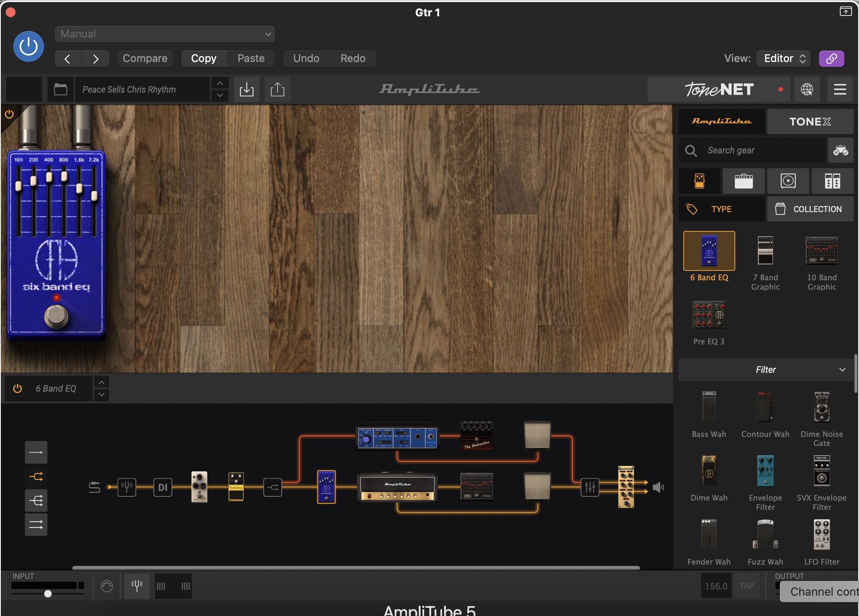Select the Contour Wah pedal
The image size is (859, 616).
click(x=766, y=406)
